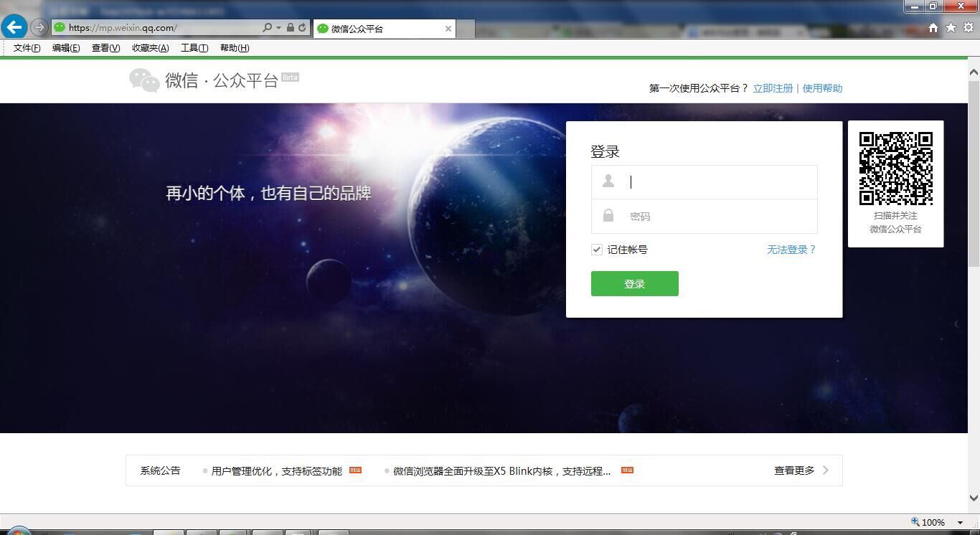Image resolution: width=980 pixels, height=535 pixels.
Task: Click the 登录 heading in the login panel
Action: pos(605,151)
